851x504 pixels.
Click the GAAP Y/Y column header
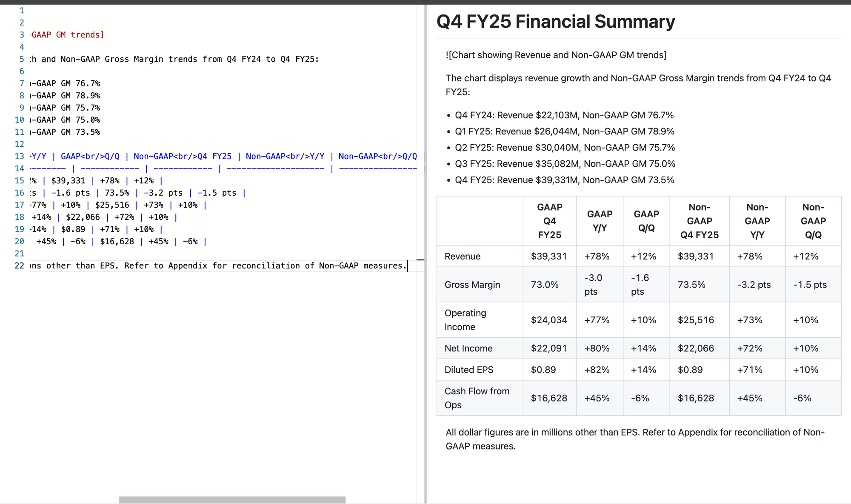600,221
